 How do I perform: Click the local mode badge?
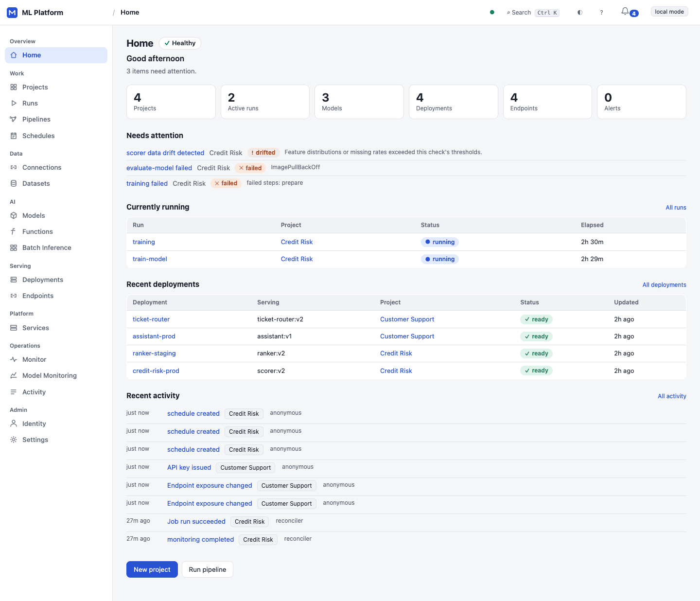click(x=669, y=12)
